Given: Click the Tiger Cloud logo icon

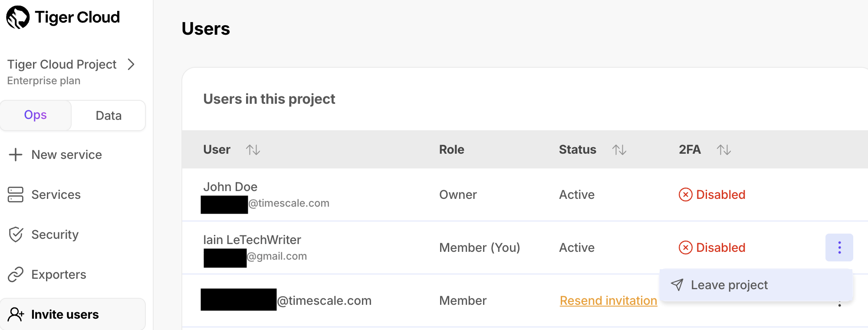Looking at the screenshot, I should [18, 17].
